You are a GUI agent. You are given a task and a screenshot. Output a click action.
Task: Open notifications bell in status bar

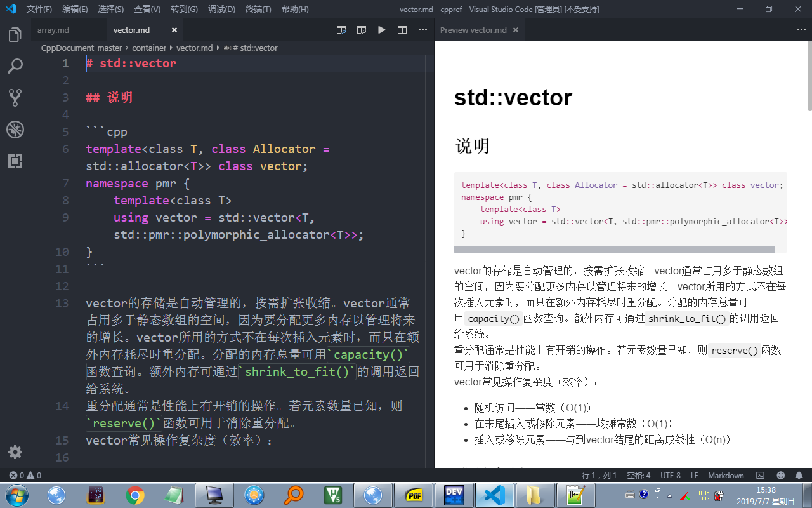tap(799, 475)
